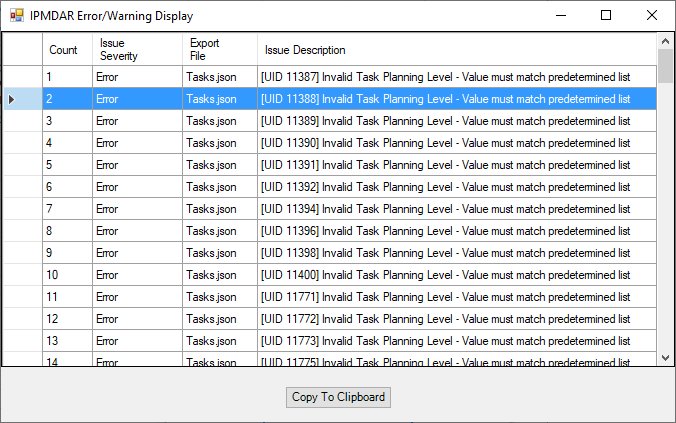
Task: Select the Error severity cell in row 5
Action: [136, 165]
